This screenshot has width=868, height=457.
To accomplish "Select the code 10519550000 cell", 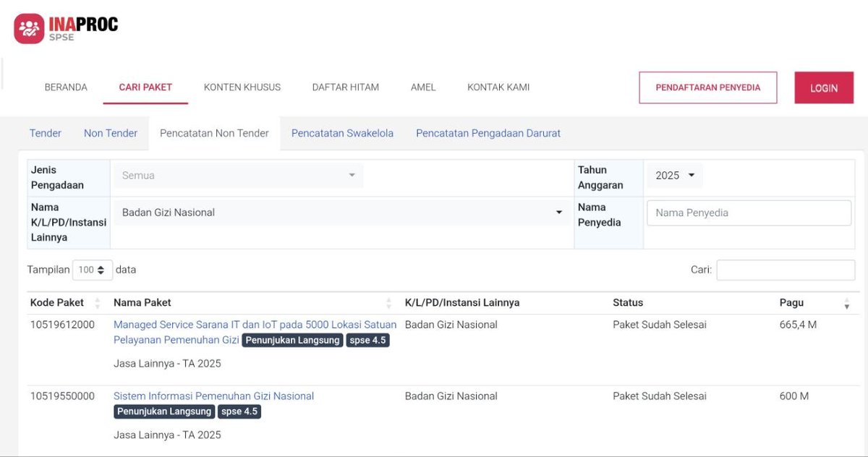I will click(x=62, y=396).
